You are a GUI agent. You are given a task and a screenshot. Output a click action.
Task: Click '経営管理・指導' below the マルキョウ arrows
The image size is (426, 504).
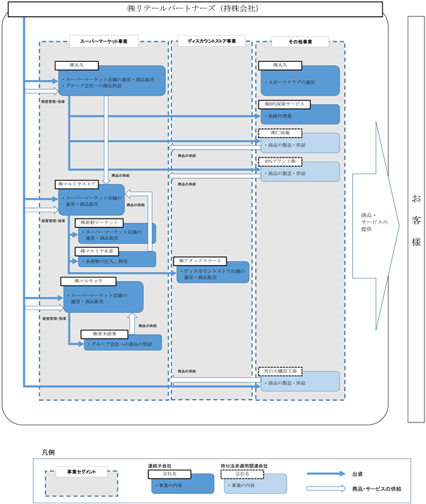[x=54, y=318]
